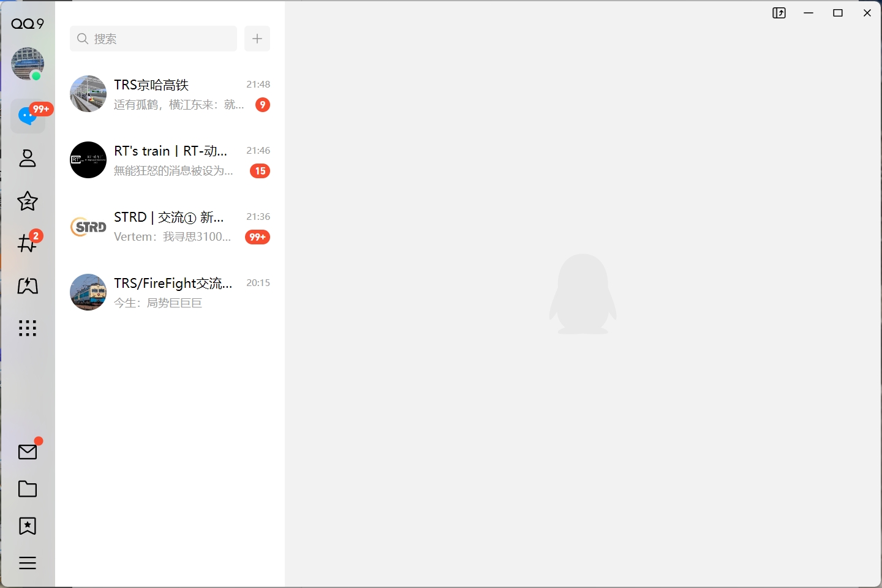The height and width of the screenshot is (588, 882).
Task: Click the magnifier icon in search box
Action: pyautogui.click(x=83, y=39)
